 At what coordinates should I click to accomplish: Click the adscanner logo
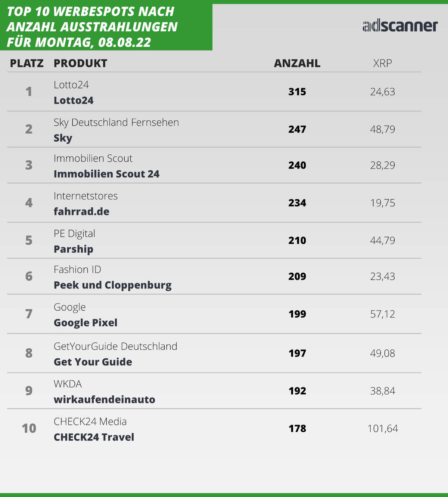(400, 26)
